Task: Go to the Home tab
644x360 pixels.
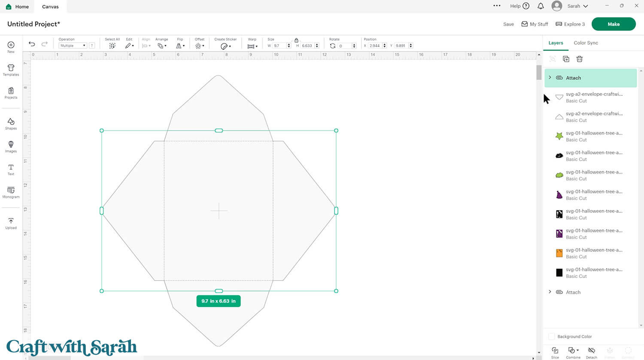Action: click(17, 6)
